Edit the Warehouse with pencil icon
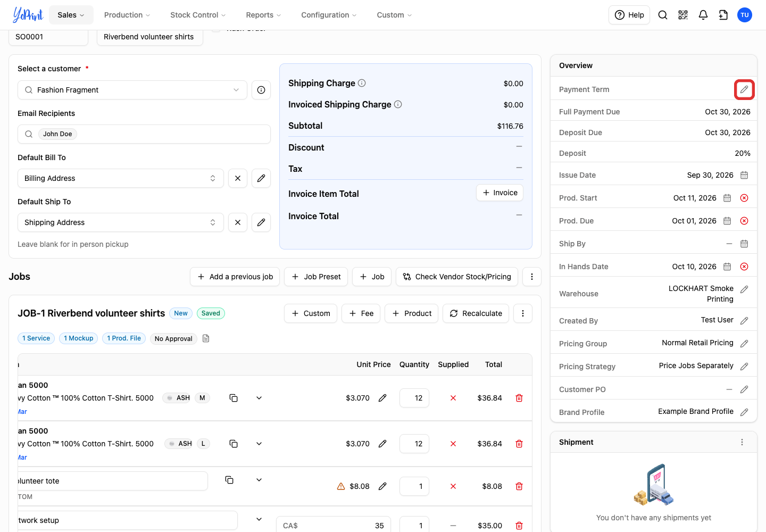Image resolution: width=766 pixels, height=532 pixels. click(744, 289)
